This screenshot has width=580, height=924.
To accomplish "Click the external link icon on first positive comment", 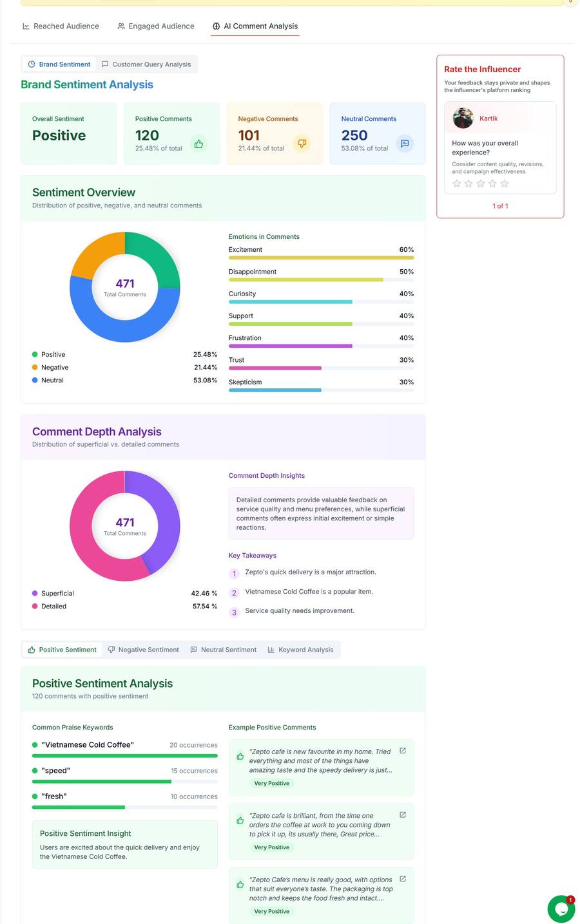I will [402, 750].
